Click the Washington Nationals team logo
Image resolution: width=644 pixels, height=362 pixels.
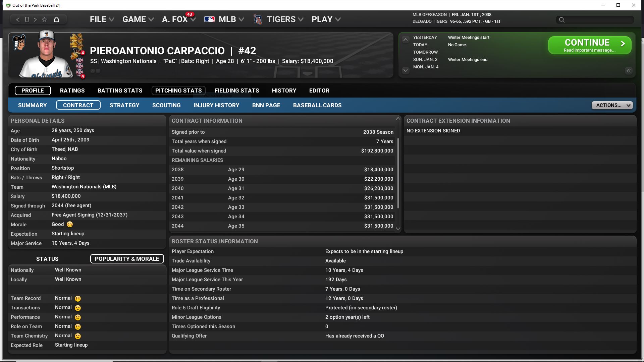(x=19, y=42)
